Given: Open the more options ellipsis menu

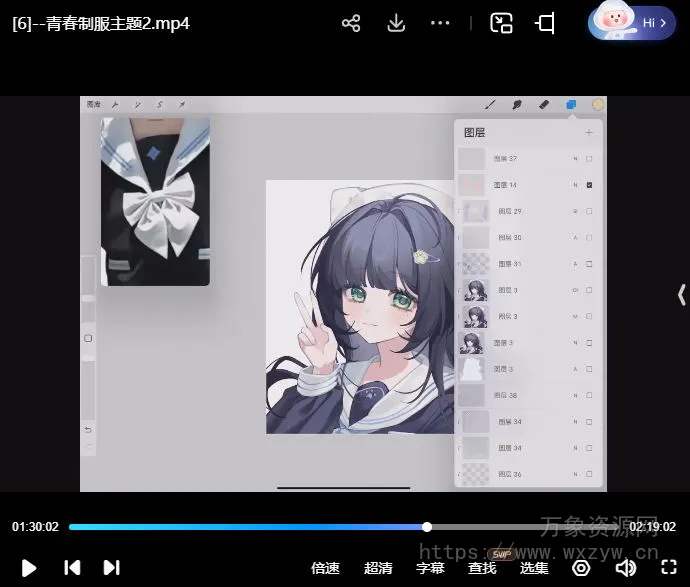Looking at the screenshot, I should [440, 23].
